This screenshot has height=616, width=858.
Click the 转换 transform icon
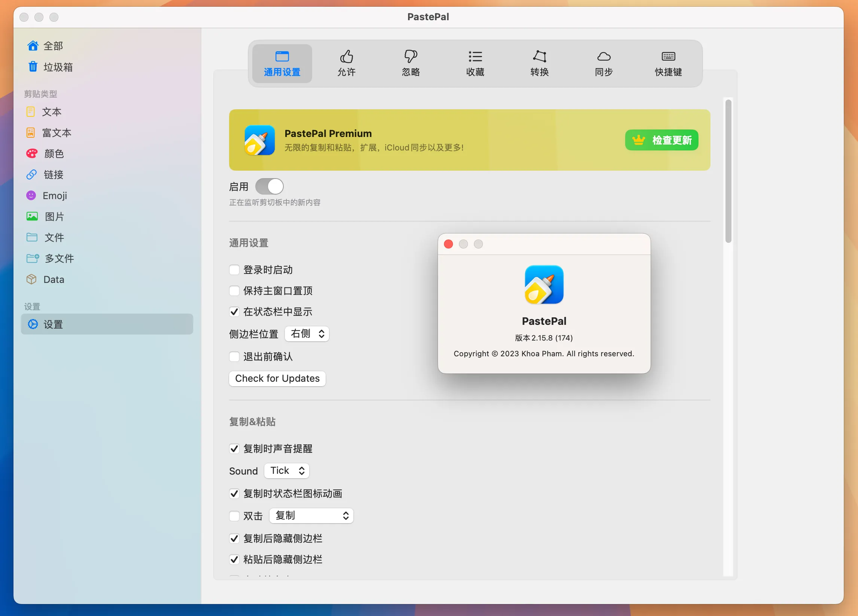tap(539, 57)
